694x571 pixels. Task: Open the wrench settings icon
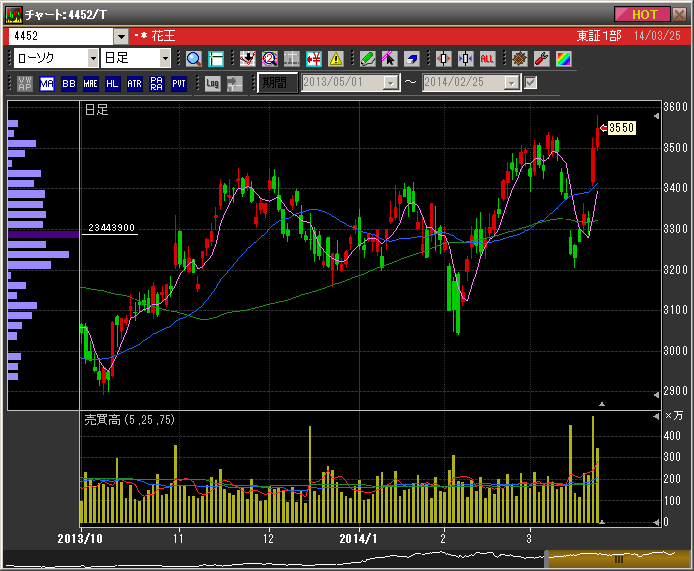click(541, 59)
